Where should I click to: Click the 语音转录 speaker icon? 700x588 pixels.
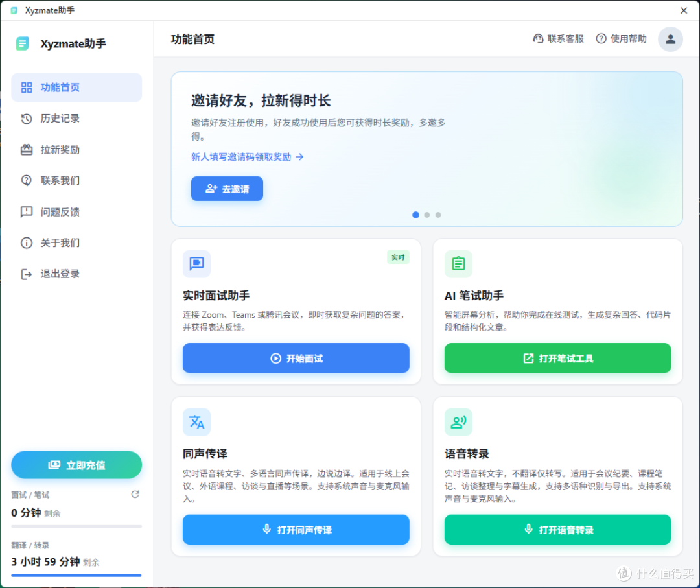(458, 422)
